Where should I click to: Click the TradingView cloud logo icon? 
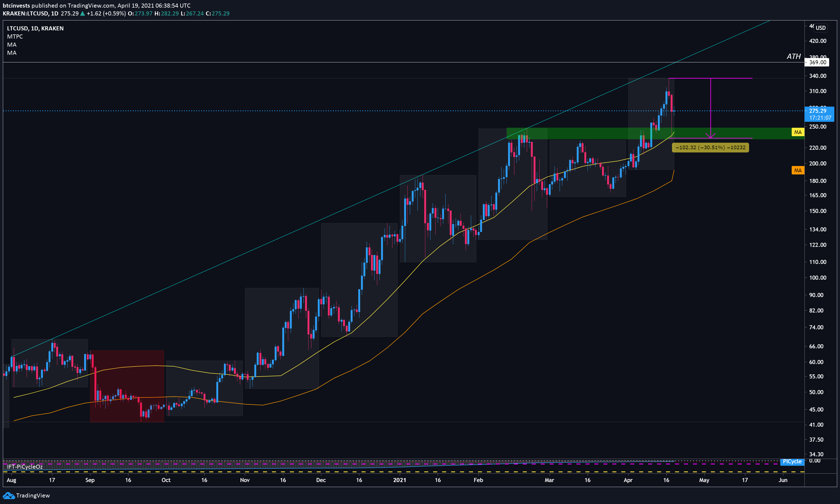(x=8, y=496)
